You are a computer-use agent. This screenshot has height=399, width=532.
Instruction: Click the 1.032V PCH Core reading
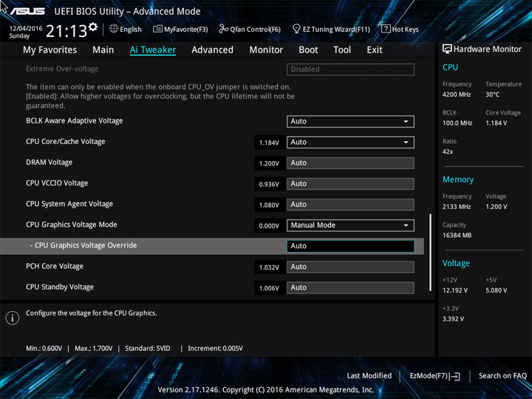click(269, 267)
